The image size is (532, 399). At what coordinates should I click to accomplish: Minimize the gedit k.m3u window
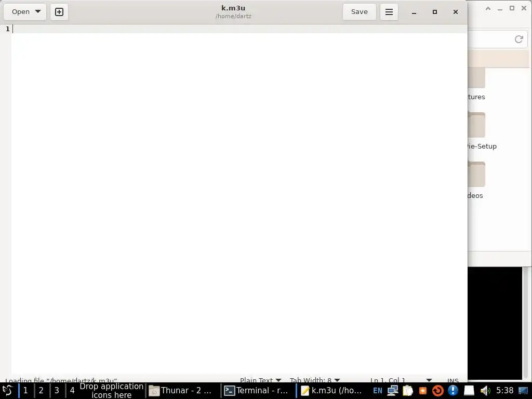click(414, 12)
